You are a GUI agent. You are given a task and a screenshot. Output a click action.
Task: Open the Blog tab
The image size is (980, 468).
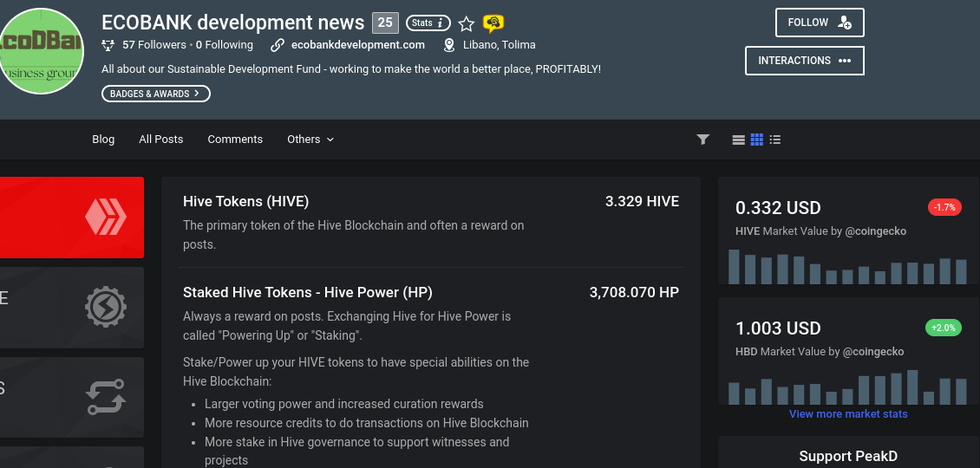pos(103,140)
